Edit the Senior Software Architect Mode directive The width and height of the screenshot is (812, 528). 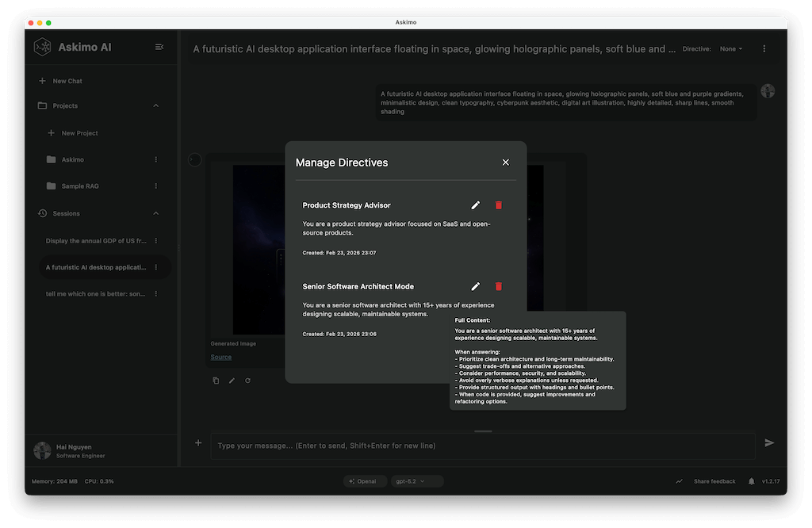tap(475, 286)
